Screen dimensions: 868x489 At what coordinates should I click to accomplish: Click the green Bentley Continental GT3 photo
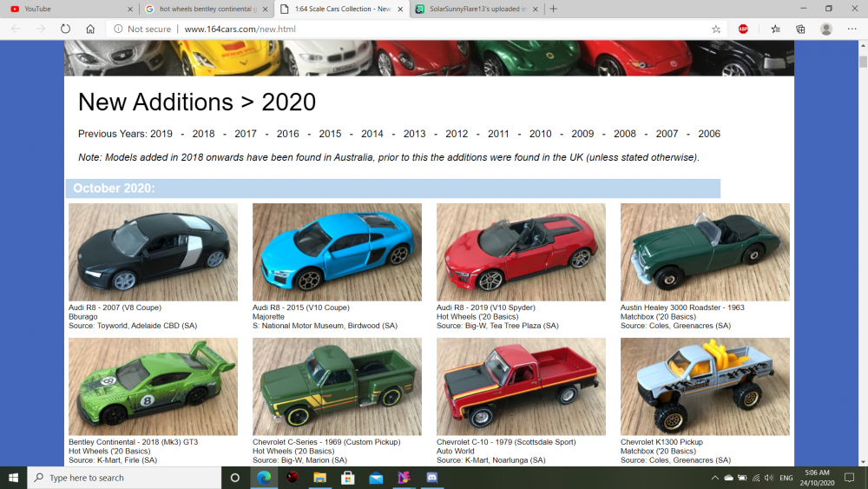(x=153, y=387)
